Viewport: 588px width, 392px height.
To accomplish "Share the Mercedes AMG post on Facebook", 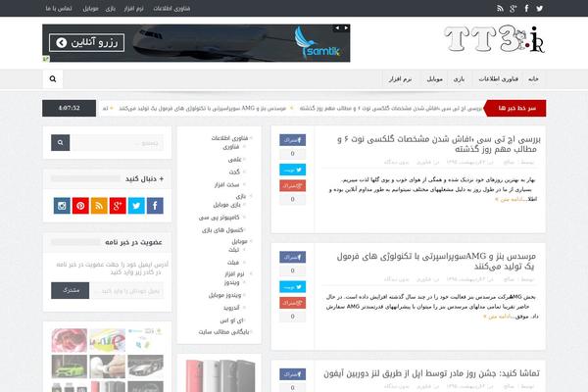I will point(292,257).
